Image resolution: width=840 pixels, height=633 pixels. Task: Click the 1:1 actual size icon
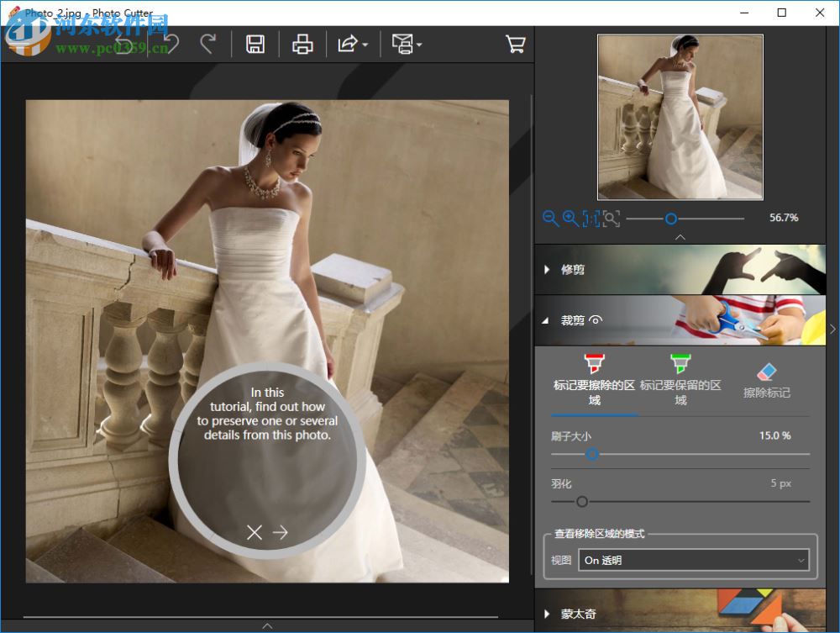pos(591,219)
